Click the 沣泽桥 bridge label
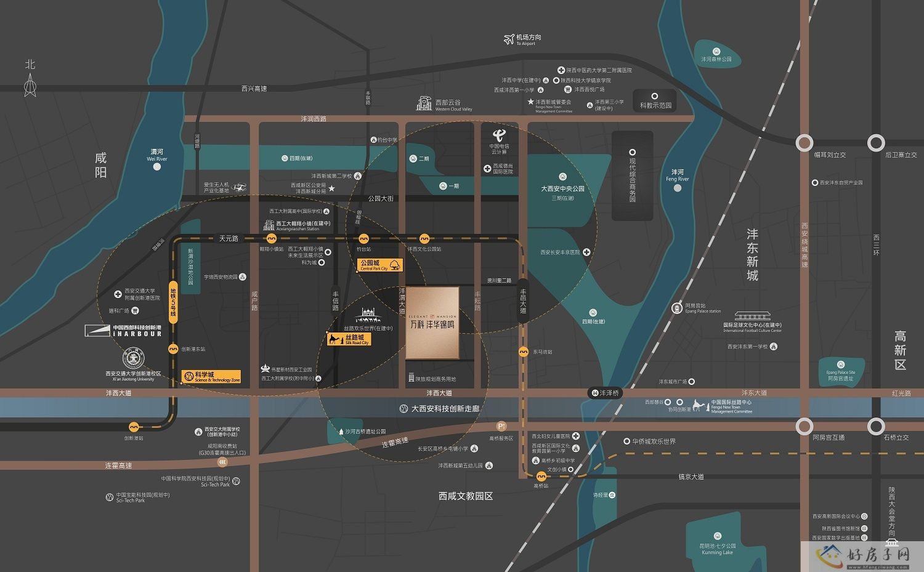This screenshot has height=572, width=924. click(604, 393)
